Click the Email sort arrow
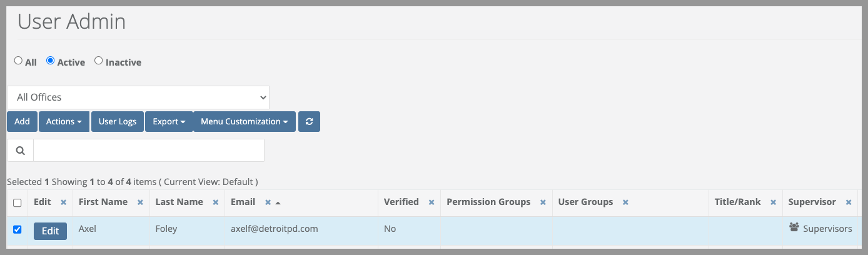The width and height of the screenshot is (868, 255). coord(278,202)
